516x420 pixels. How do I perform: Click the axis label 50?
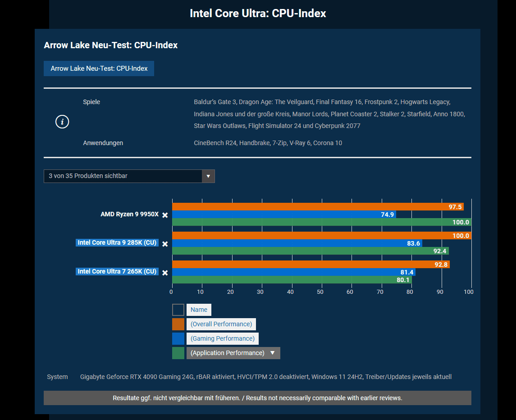pos(320,292)
